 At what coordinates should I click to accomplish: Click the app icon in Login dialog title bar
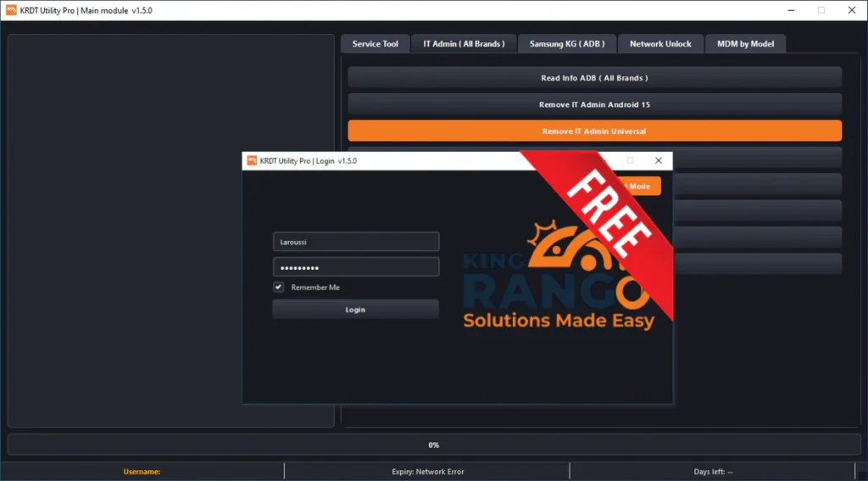coord(251,160)
